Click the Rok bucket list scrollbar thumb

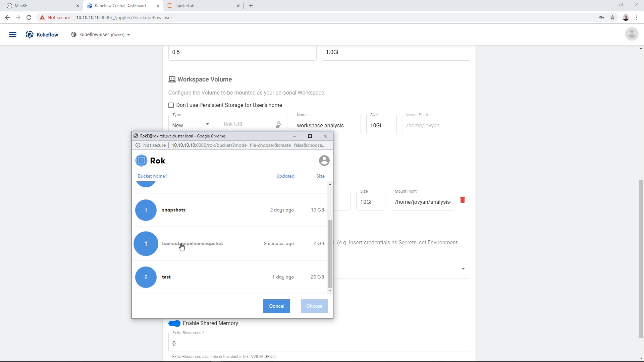pyautogui.click(x=330, y=254)
